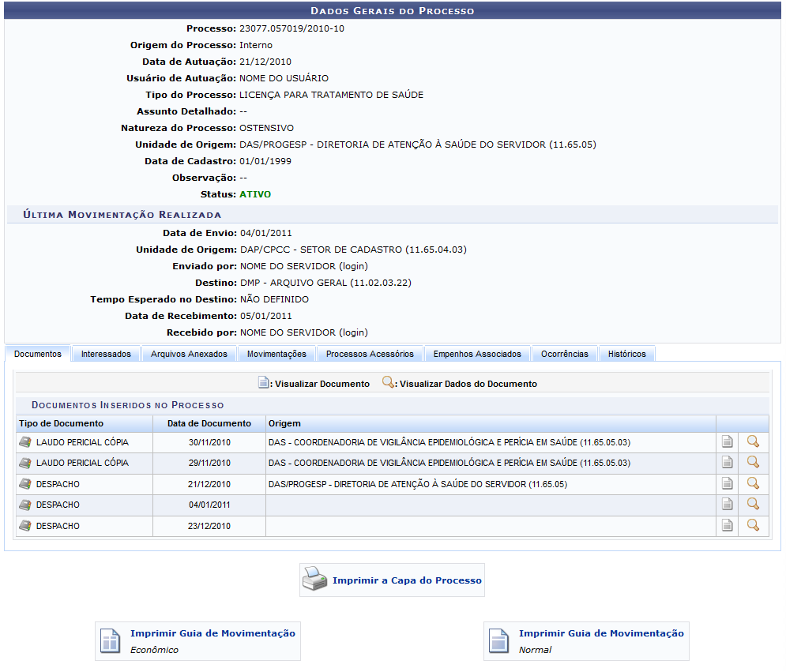Open the Empenhos Associados tab
Screen dimensions: 786x672
point(477,354)
